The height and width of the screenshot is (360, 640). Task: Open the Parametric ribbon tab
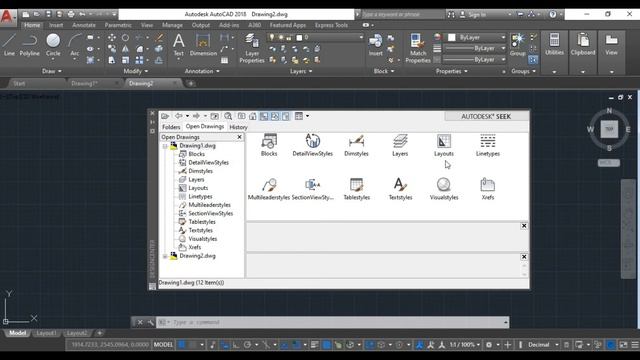(118, 25)
